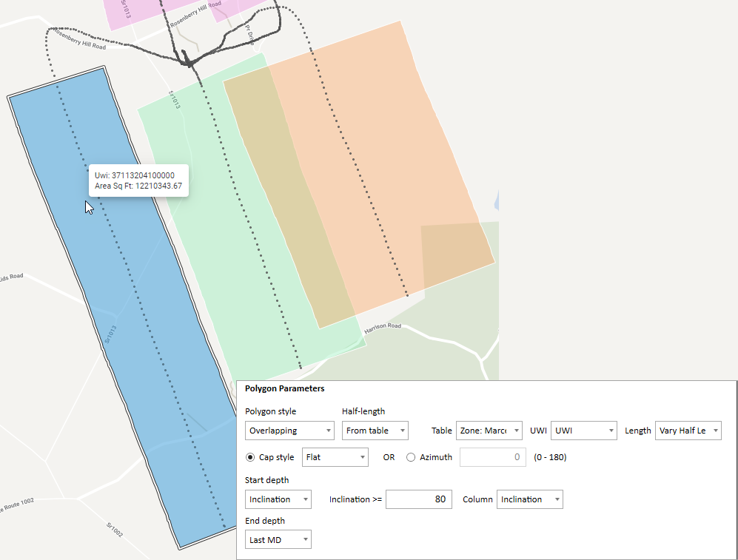
Task: Select the Cap style radio button
Action: [250, 457]
